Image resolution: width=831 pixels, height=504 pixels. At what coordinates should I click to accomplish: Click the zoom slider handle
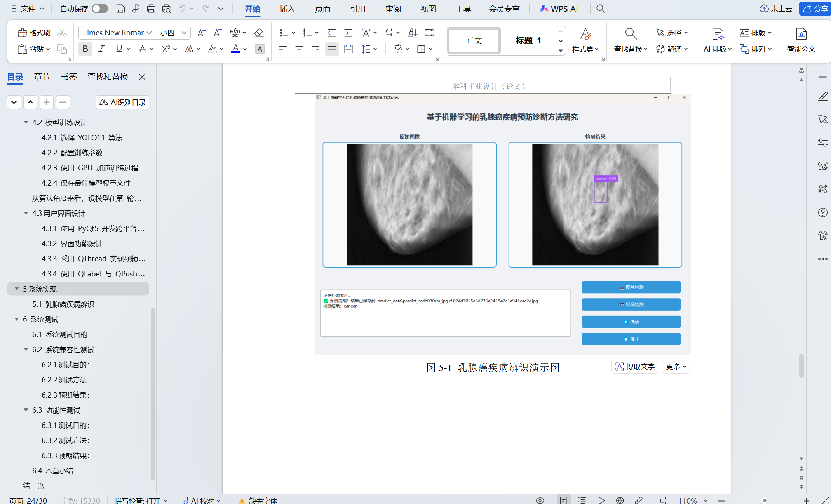764,501
